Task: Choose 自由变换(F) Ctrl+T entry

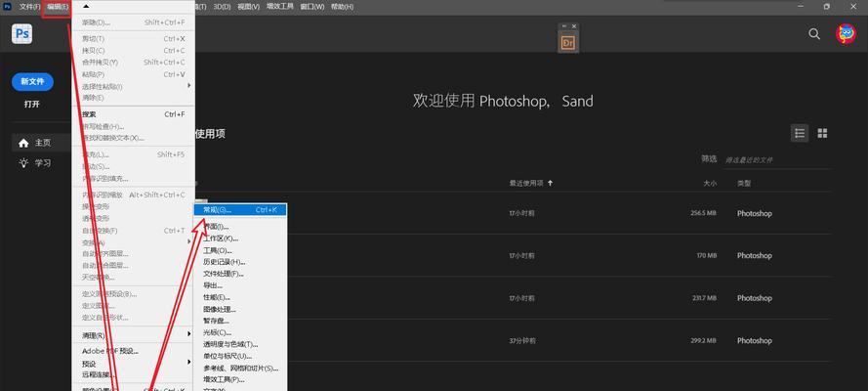Action: (133, 231)
